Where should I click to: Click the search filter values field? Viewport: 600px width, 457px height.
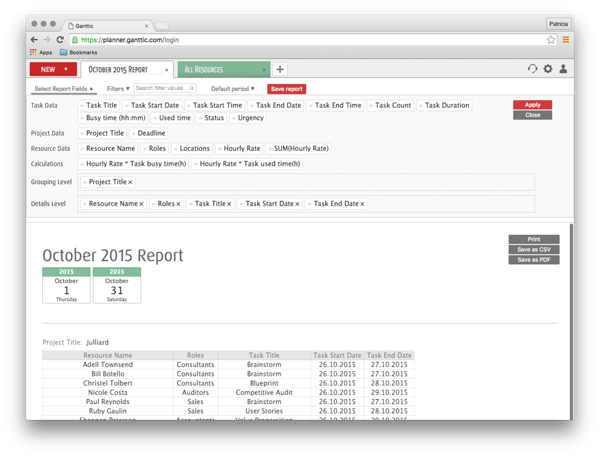[165, 88]
